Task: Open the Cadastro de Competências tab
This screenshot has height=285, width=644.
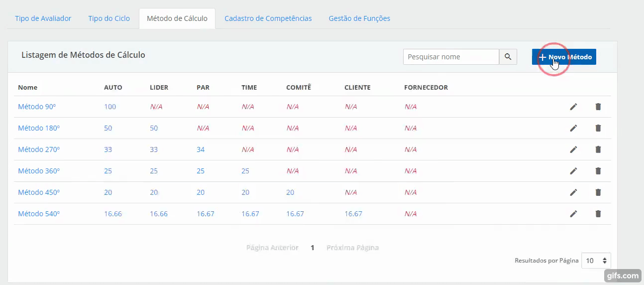Action: click(268, 18)
